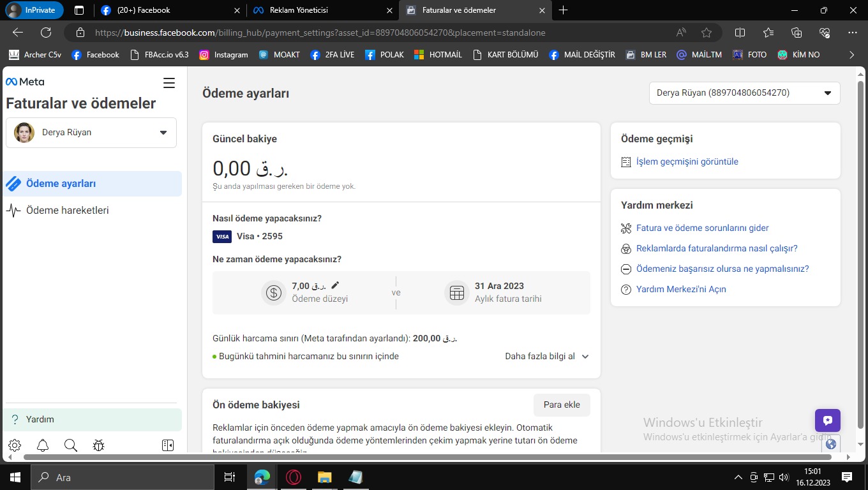Open the Meta sidebar hamburger menu
This screenshot has height=490, width=868.
coord(169,83)
